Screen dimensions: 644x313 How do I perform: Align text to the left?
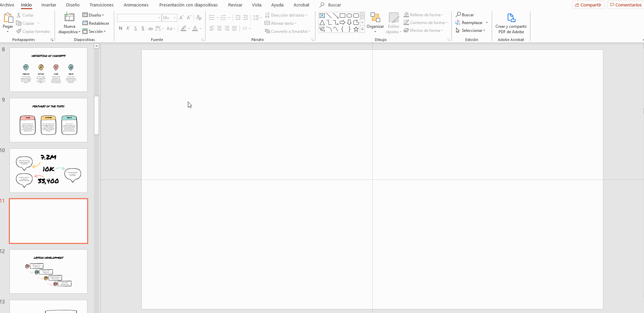point(212,28)
